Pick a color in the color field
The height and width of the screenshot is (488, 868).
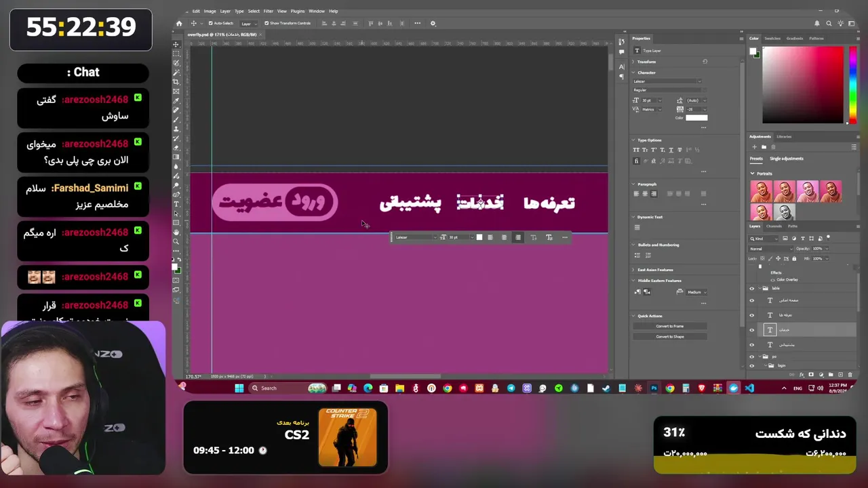[802, 85]
